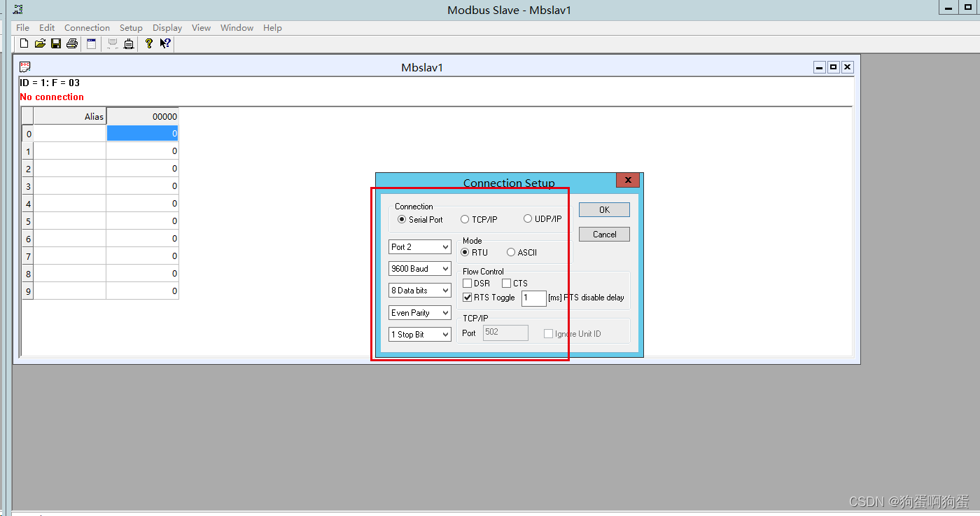Viewport: 980px width, 516px height.
Task: Enable DSR flow control
Action: (x=468, y=284)
